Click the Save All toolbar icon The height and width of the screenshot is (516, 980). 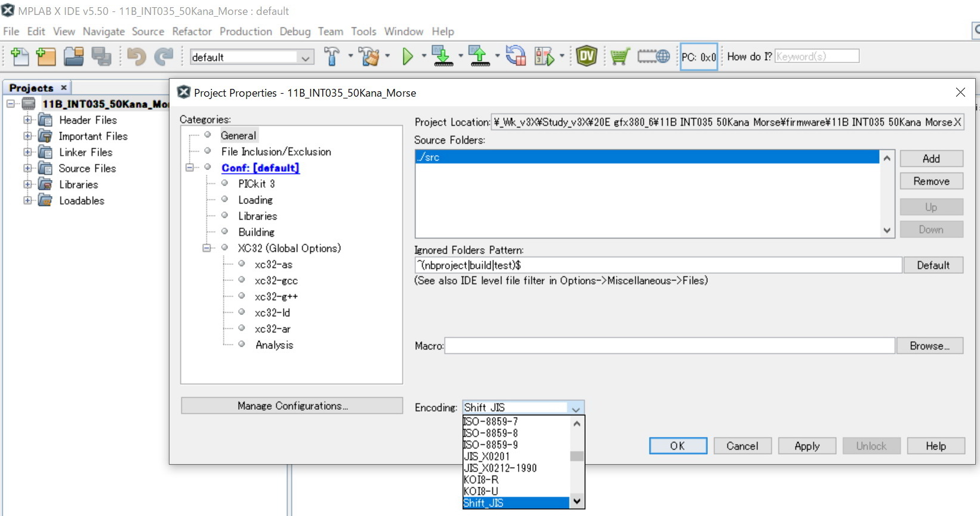[101, 57]
